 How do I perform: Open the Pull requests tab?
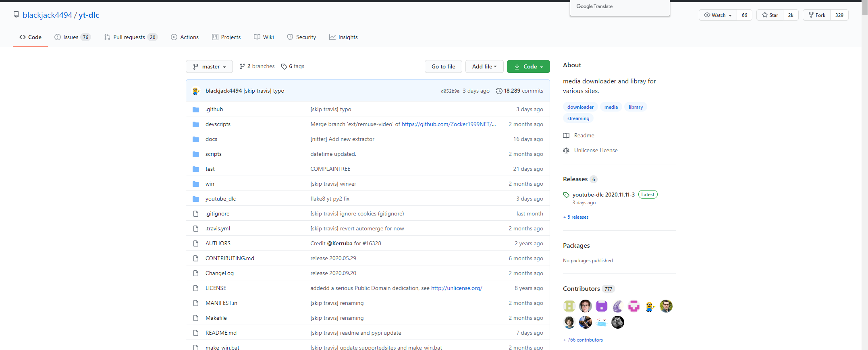click(x=131, y=37)
